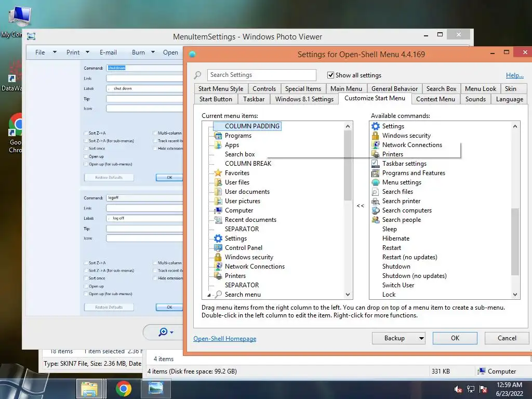Click the User pictures icon
The height and width of the screenshot is (399, 532).
pyautogui.click(x=218, y=201)
